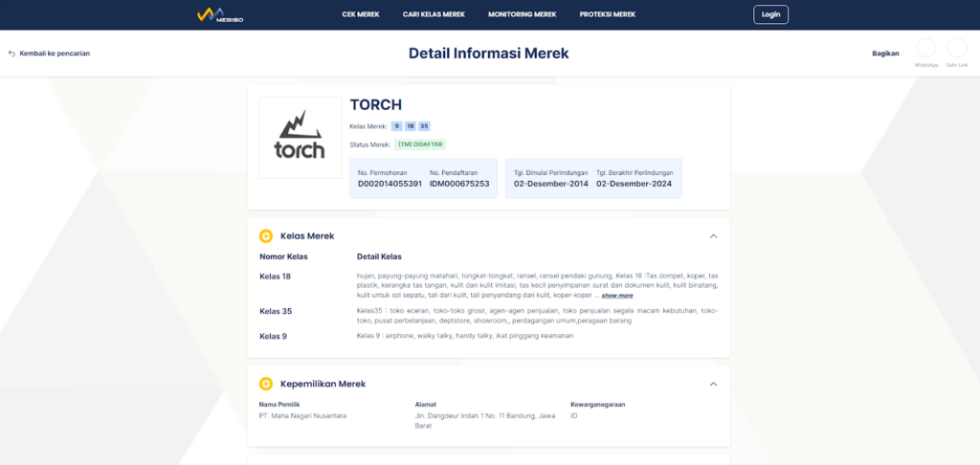The image size is (980, 465).
Task: Collapse the Kelas Merek section chevron
Action: click(x=713, y=235)
